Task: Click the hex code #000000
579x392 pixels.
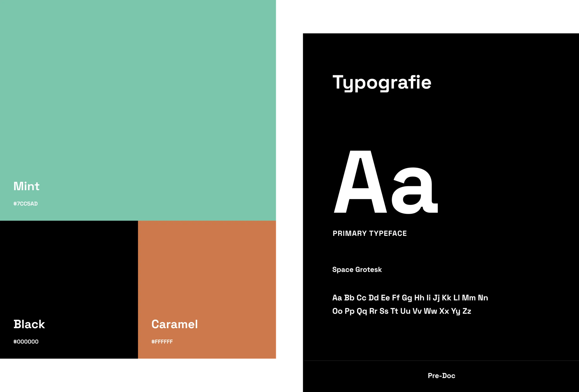Action: [26, 341]
